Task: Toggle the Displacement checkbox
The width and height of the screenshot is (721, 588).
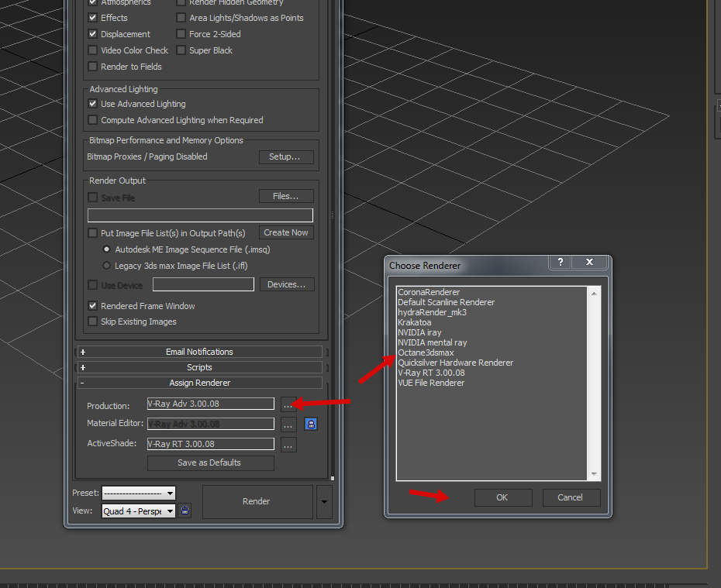Action: (92, 33)
